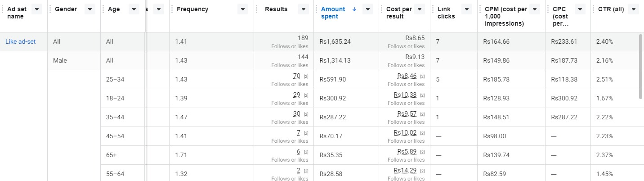Screen dimensions: 644x181
Task: Click footnote [2] beside 70 results
Action: pos(306,77)
